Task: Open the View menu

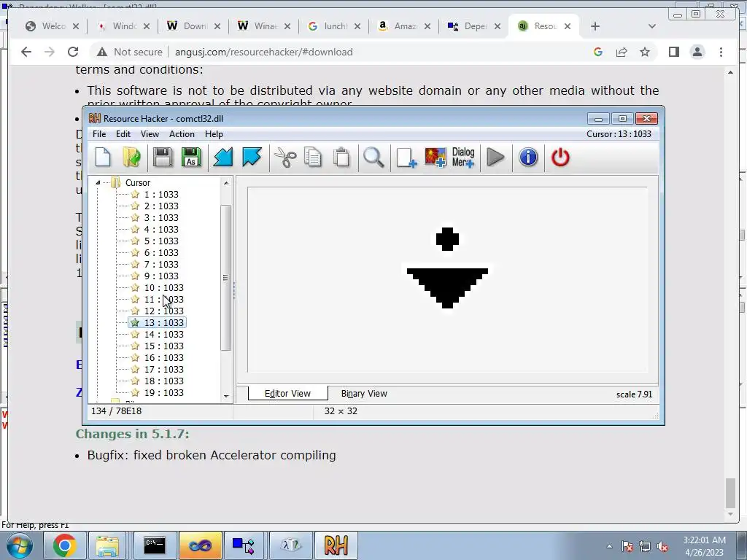Action: (x=150, y=134)
